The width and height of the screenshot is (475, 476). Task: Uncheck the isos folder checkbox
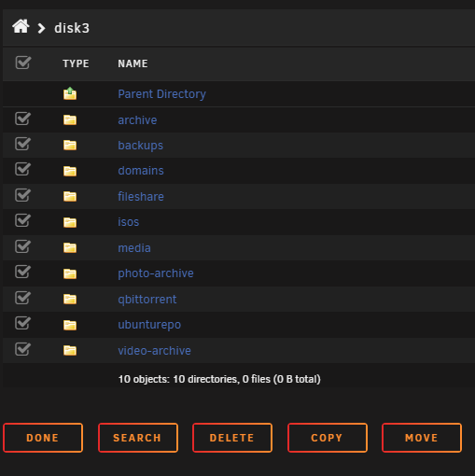22,221
